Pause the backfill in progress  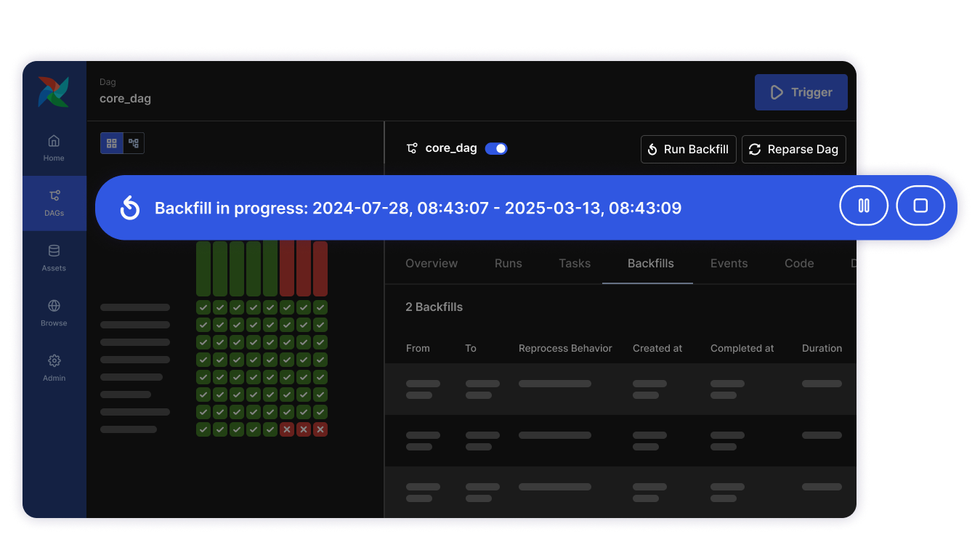click(x=864, y=206)
